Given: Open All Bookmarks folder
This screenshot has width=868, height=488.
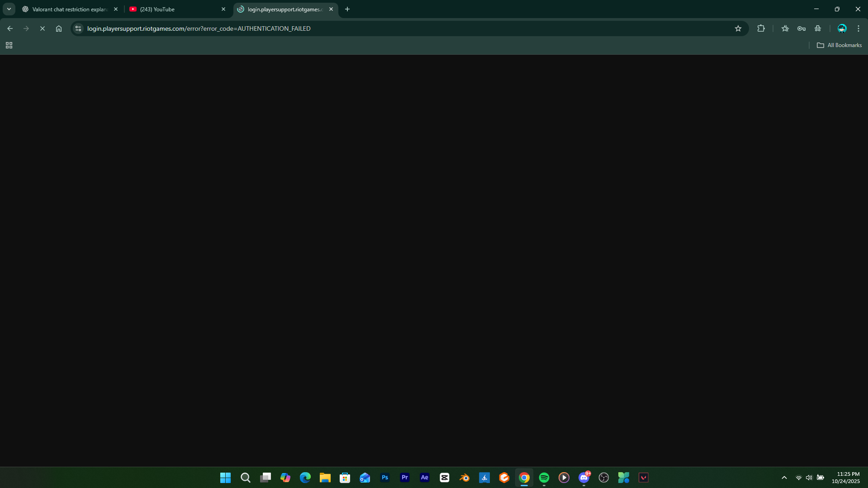Looking at the screenshot, I should [840, 45].
